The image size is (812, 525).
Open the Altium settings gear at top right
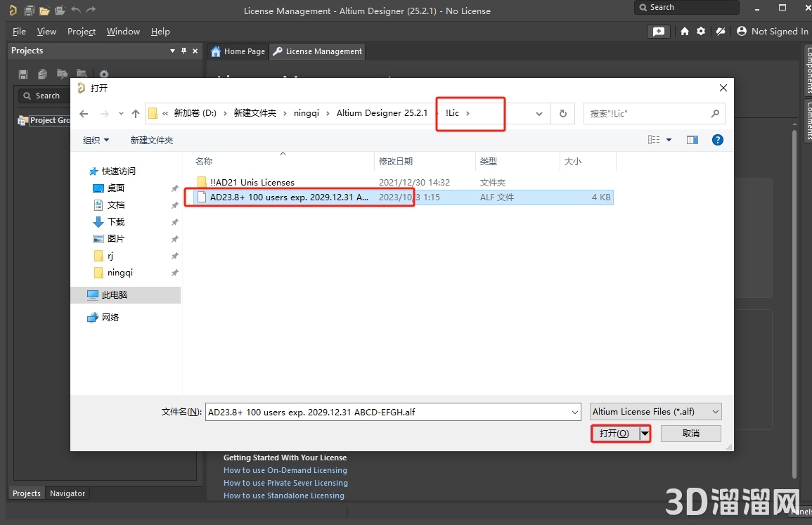coord(701,31)
